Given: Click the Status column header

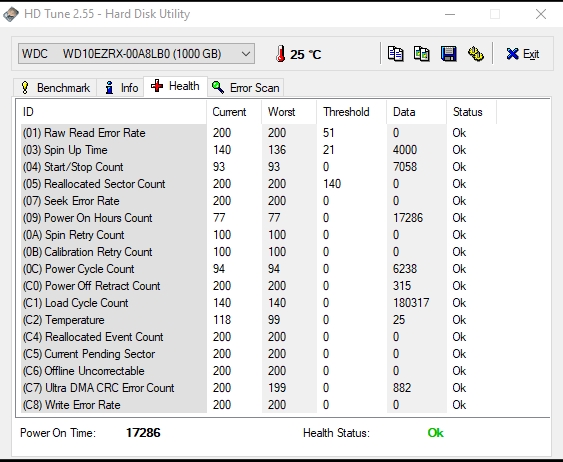Looking at the screenshot, I should tap(467, 112).
